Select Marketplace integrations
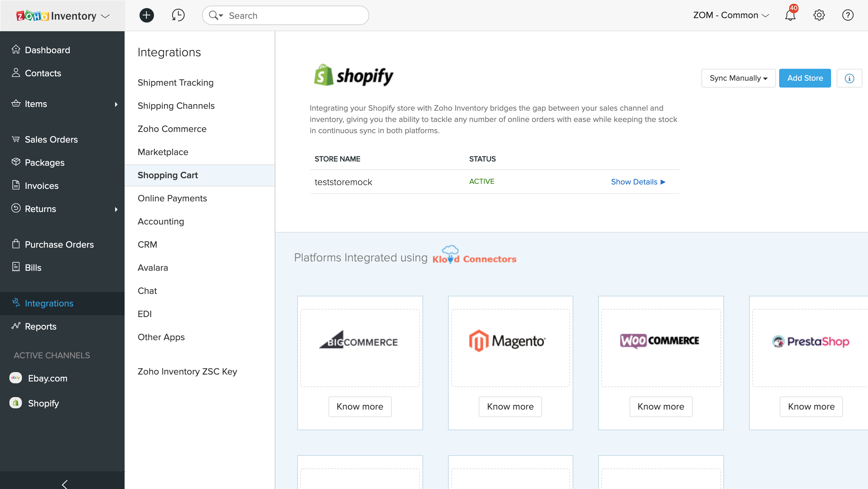Viewport: 868px width, 489px height. (163, 152)
